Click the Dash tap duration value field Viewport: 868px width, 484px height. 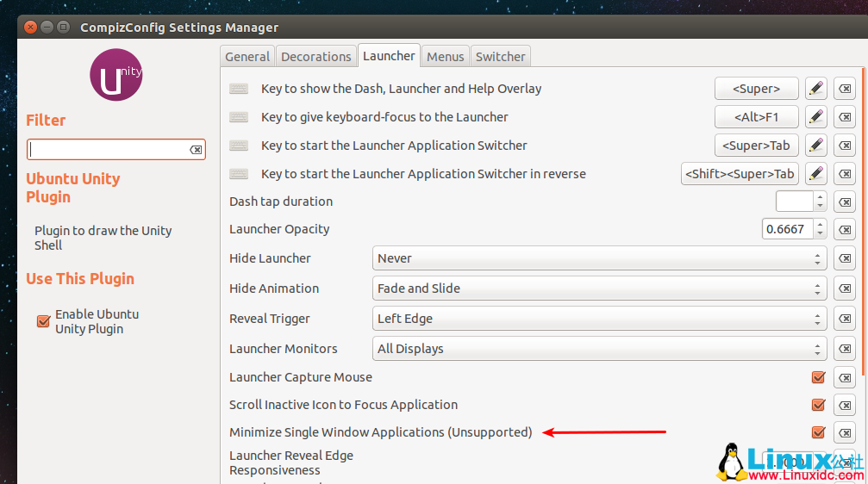(795, 202)
